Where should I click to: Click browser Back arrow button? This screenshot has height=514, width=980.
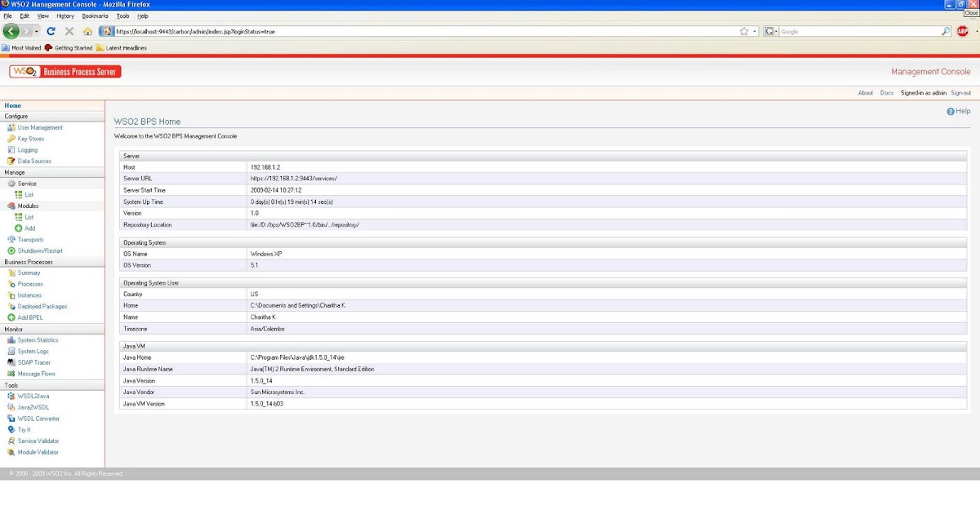11,31
